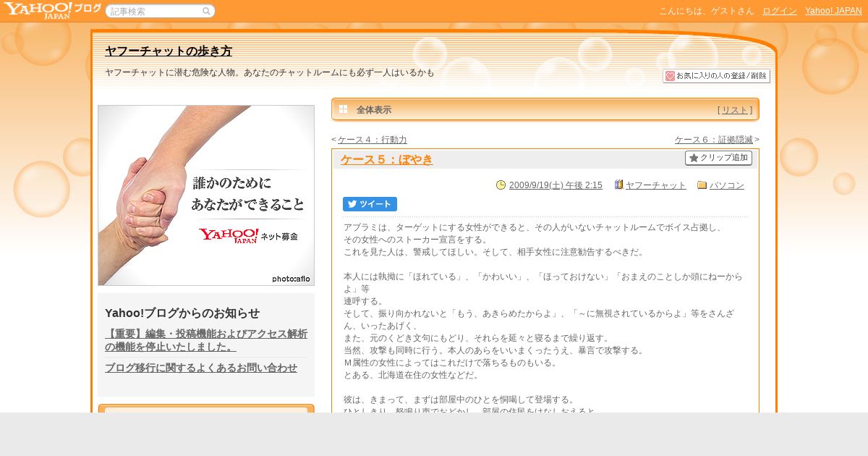This screenshot has height=456, width=868.
Task: Open the Yahoo! JAPAN link in header
Action: 833,11
